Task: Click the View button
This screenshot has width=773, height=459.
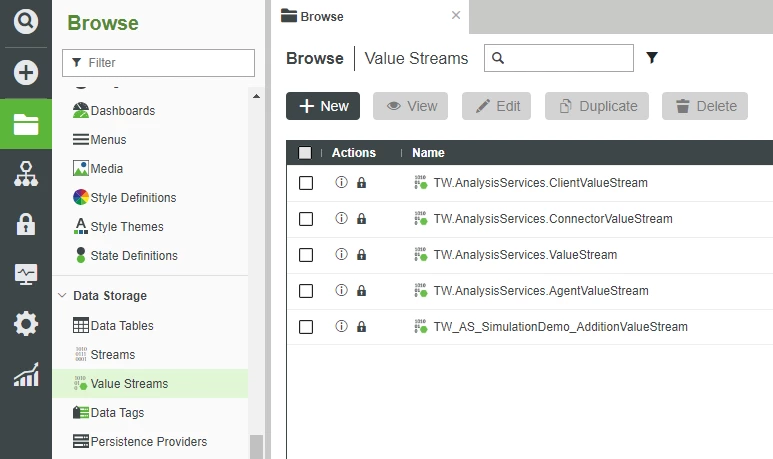Action: [410, 106]
